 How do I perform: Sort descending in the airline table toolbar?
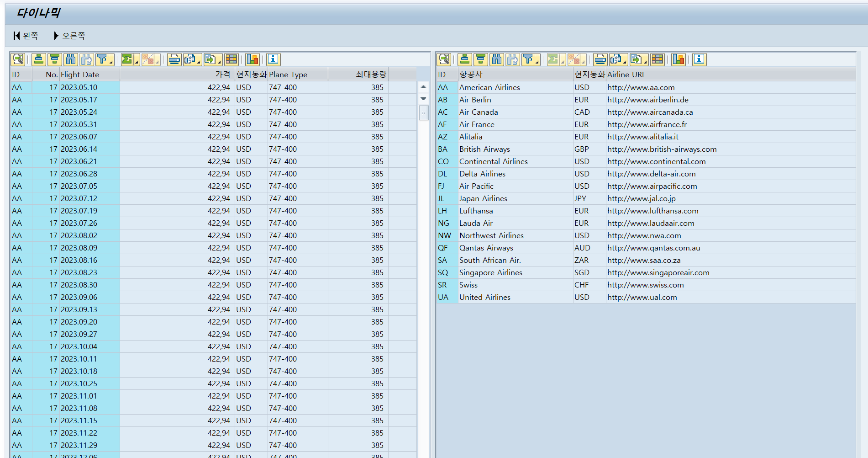(481, 59)
